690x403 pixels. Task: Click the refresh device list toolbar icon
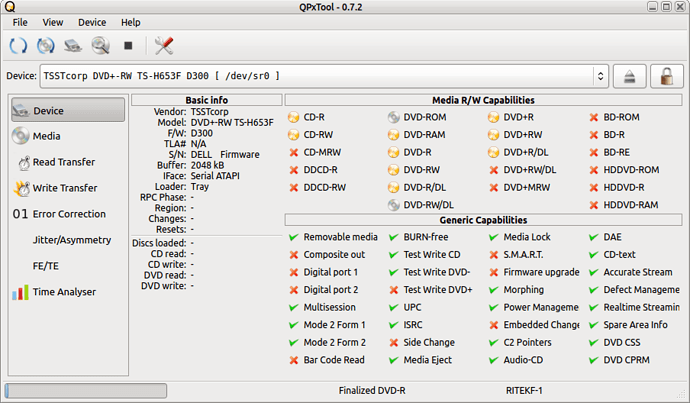point(18,45)
